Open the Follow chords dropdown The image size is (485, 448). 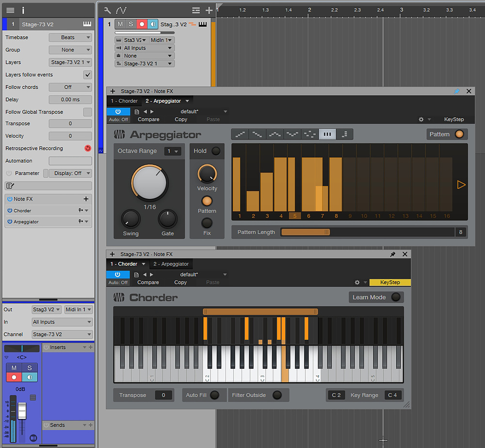point(70,87)
